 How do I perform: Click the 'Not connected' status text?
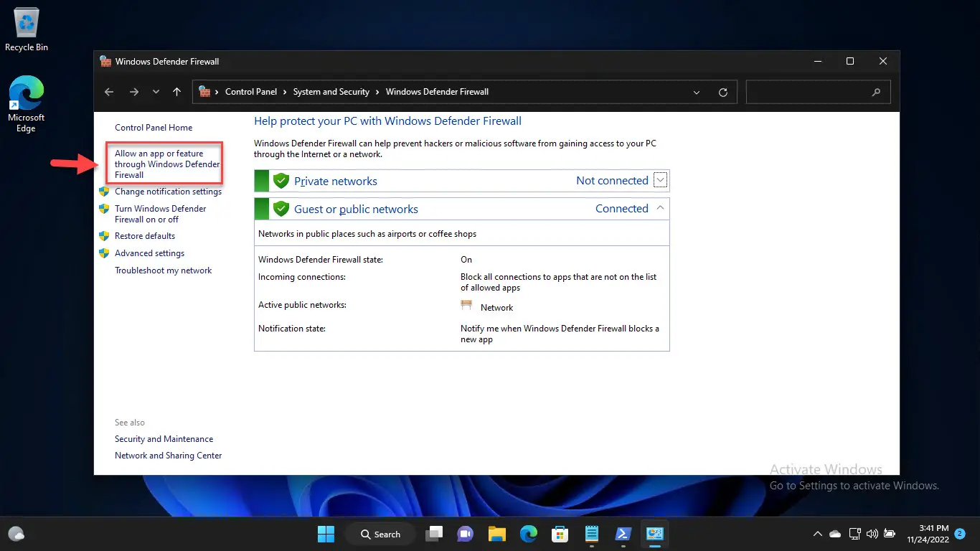pyautogui.click(x=612, y=181)
